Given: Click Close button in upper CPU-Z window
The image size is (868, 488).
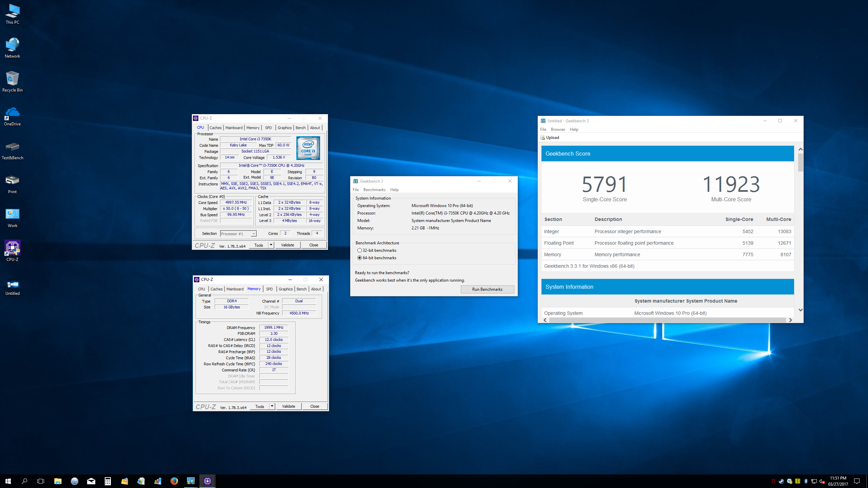Looking at the screenshot, I should 314,245.
